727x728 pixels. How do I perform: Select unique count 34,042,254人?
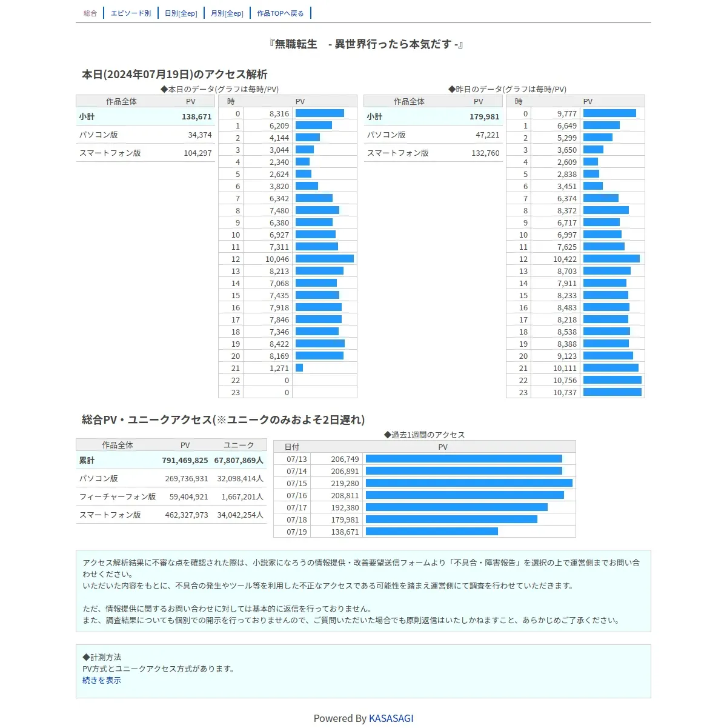click(241, 515)
